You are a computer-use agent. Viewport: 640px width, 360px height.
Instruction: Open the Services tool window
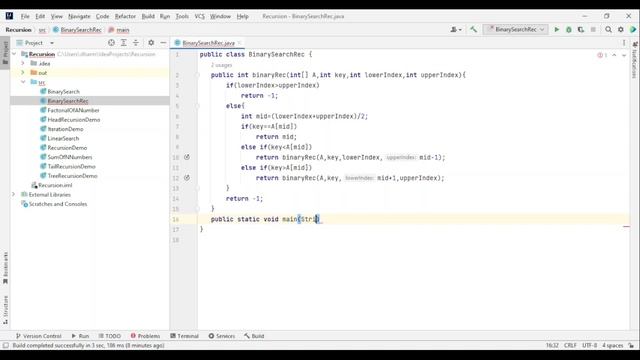click(222, 336)
